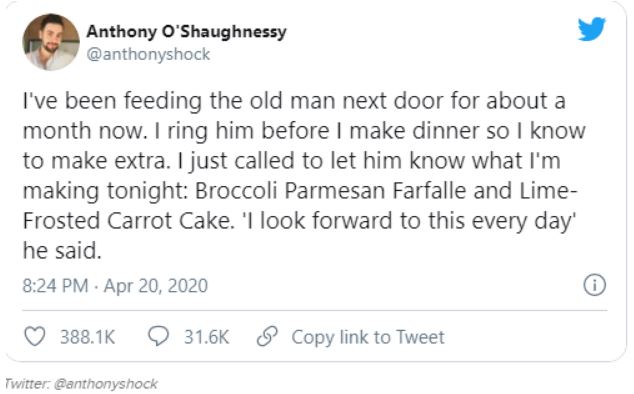Open Anthony O'Shaughnessy's profile picture
This screenshot has height=394, width=634.
click(x=51, y=42)
